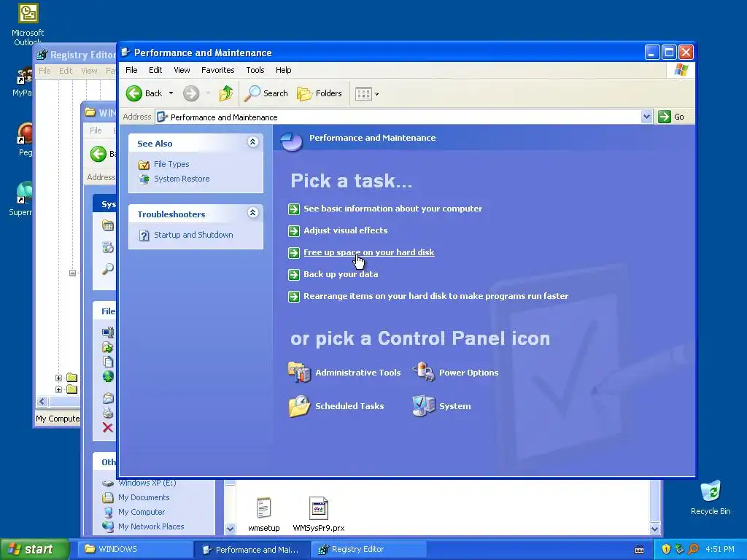Select the wmsetup file in the WINDOWS window
Viewport: 747px width, 560px height.
tap(263, 514)
